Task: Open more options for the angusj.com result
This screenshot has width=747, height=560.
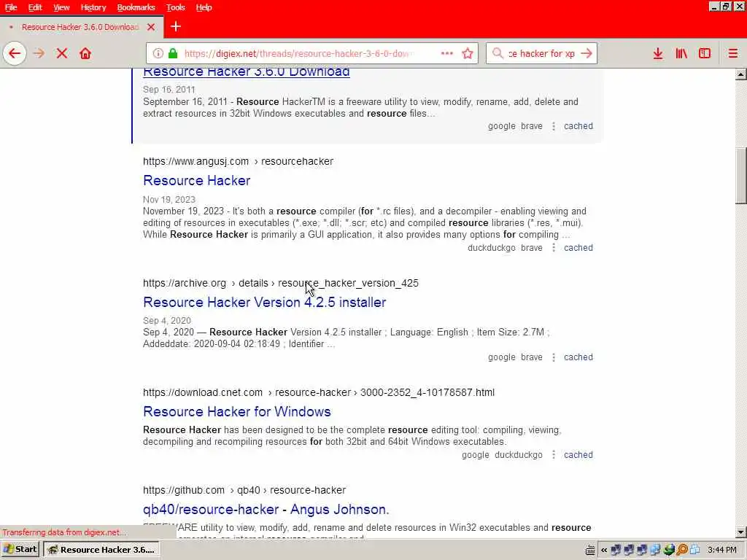Action: (554, 248)
